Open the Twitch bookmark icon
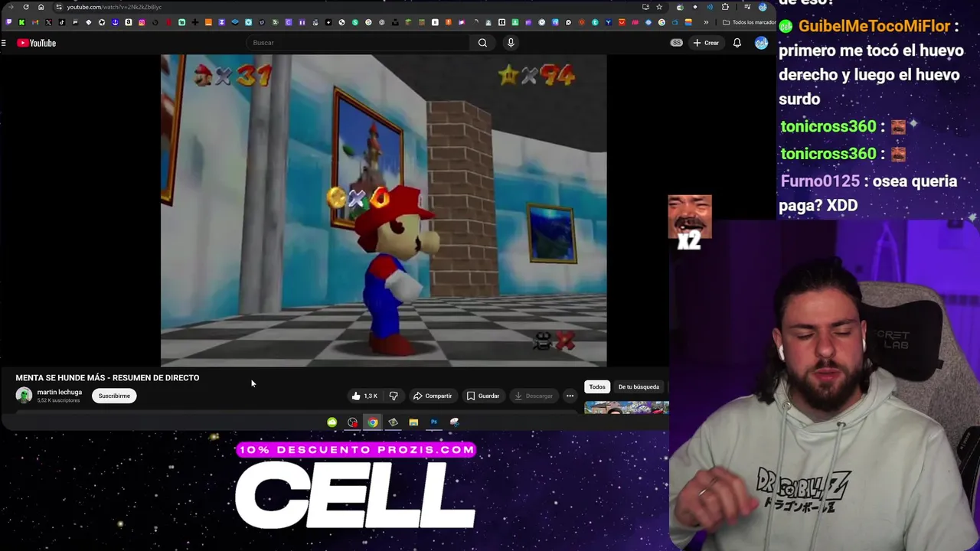Image resolution: width=980 pixels, height=551 pixels. coord(8,22)
